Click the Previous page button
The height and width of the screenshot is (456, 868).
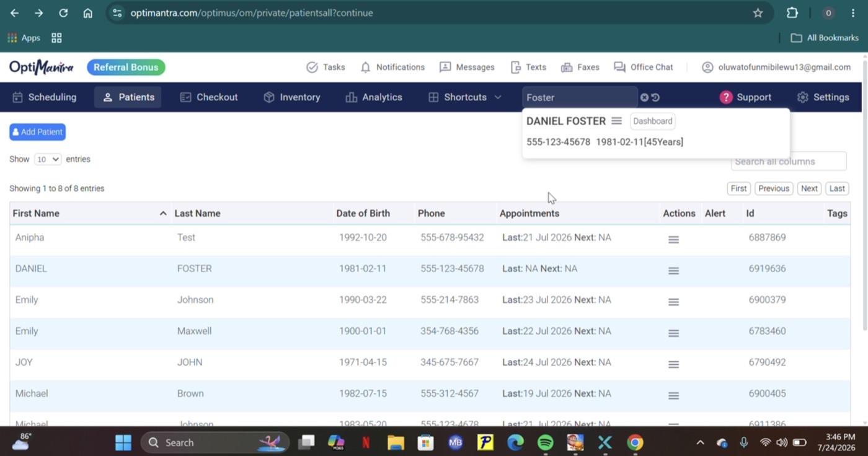pyautogui.click(x=774, y=188)
